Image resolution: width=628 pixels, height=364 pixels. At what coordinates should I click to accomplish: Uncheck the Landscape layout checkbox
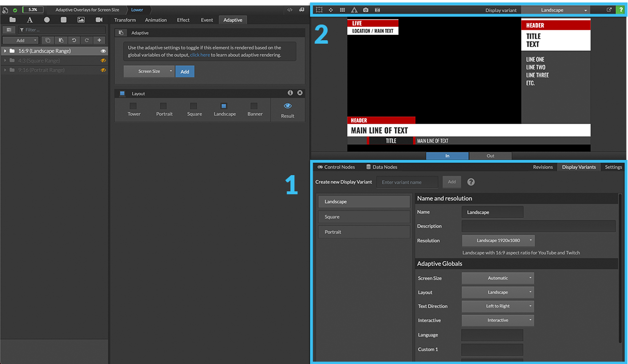[224, 106]
